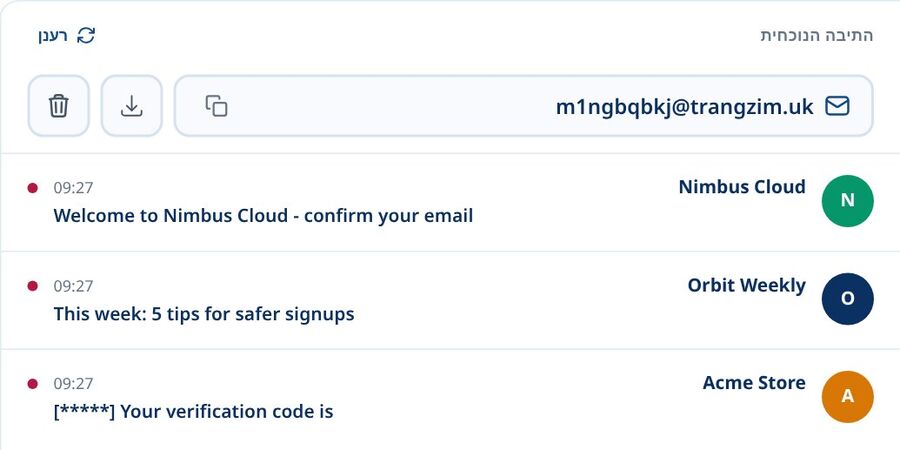This screenshot has width=900, height=450.
Task: Click unread red dot on Orbit Weekly email
Action: point(33,286)
